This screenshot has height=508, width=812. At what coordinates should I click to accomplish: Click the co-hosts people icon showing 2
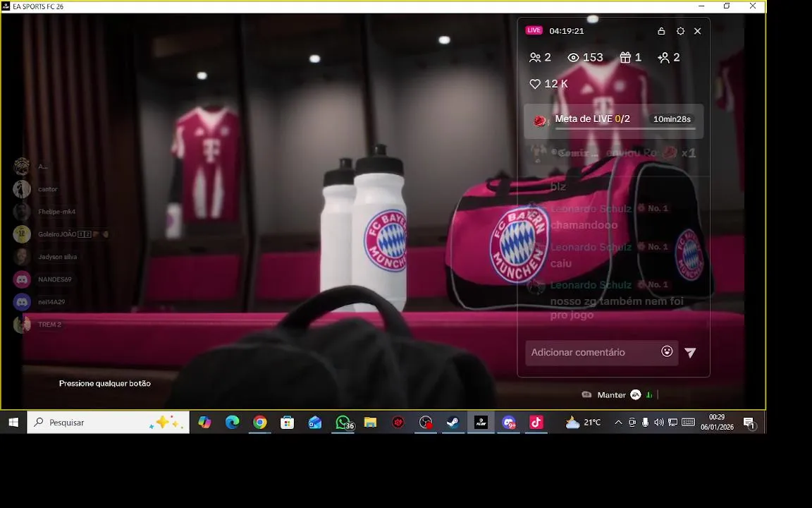pyautogui.click(x=535, y=58)
